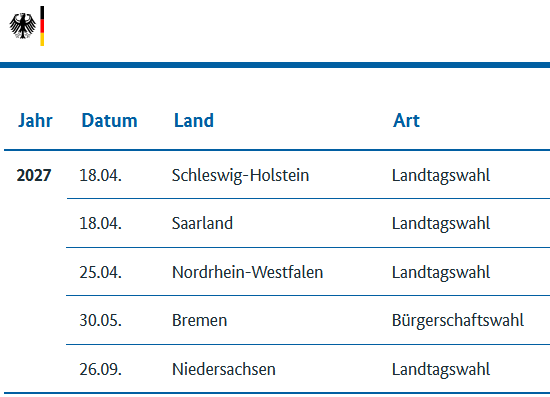
Task: Select the Niedersachsen table entry
Action: (x=223, y=369)
